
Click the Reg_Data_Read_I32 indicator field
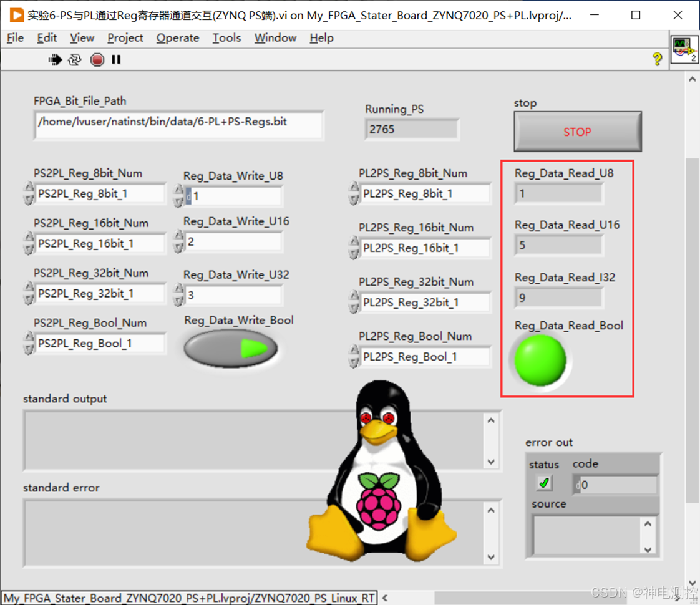[x=558, y=298]
